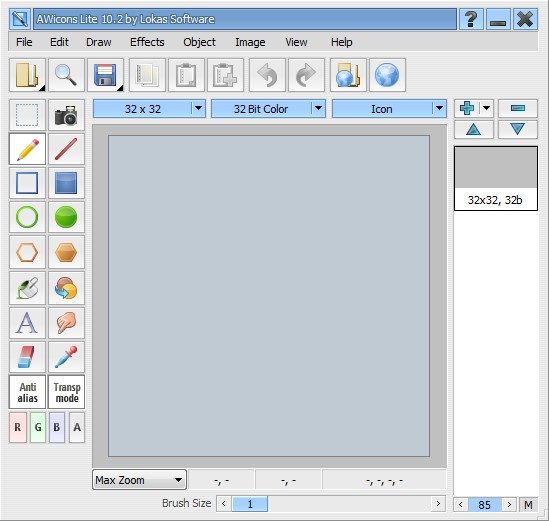Viewport: 549px width, 521px height.
Task: Select the Line tool
Action: point(66,149)
